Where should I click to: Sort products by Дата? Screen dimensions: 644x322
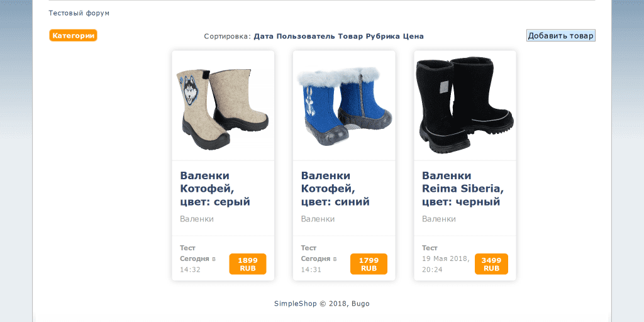pos(264,36)
